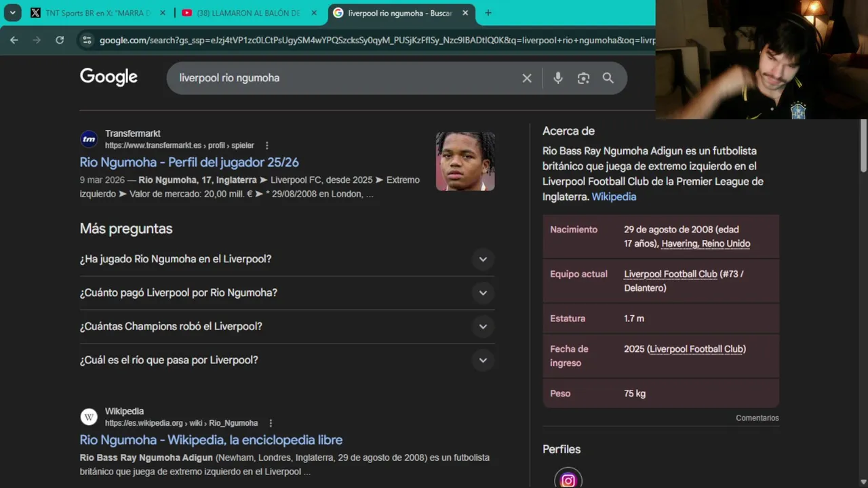This screenshot has height=488, width=868.
Task: Close the YouTube LLAMARON AL BALÓN tab
Action: (x=314, y=13)
